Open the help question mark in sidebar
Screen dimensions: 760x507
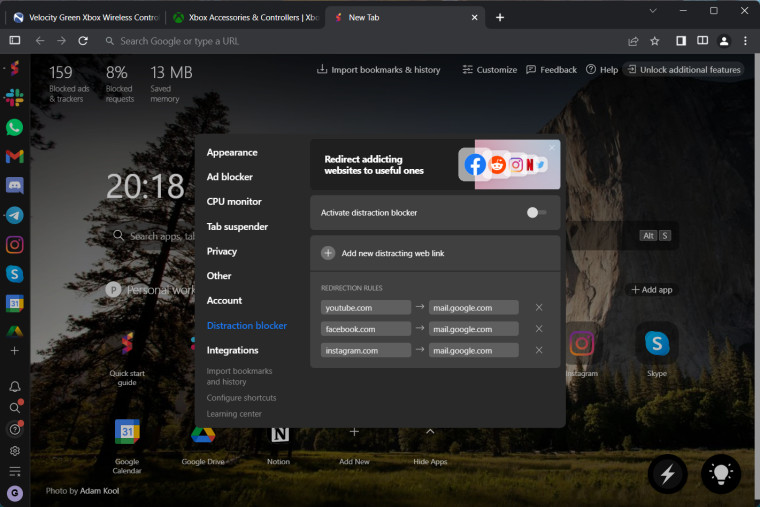[15, 429]
